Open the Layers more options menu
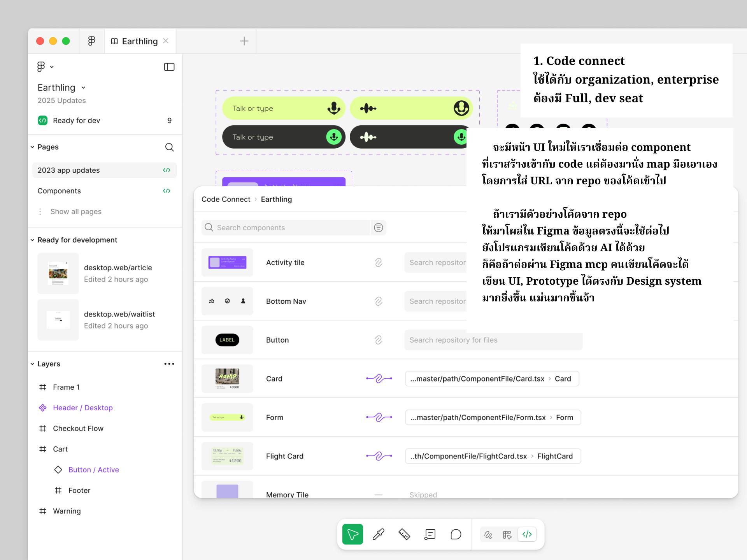Image resolution: width=747 pixels, height=560 pixels. pyautogui.click(x=169, y=364)
